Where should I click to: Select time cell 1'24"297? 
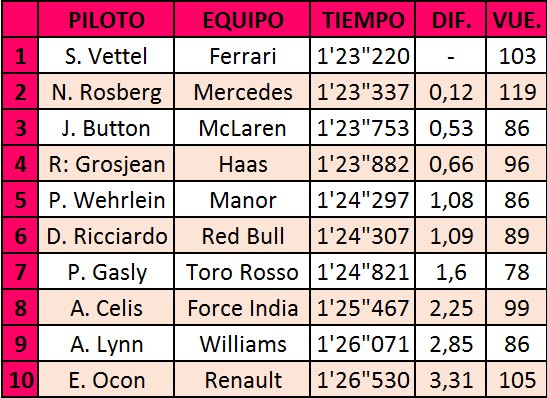(x=363, y=200)
